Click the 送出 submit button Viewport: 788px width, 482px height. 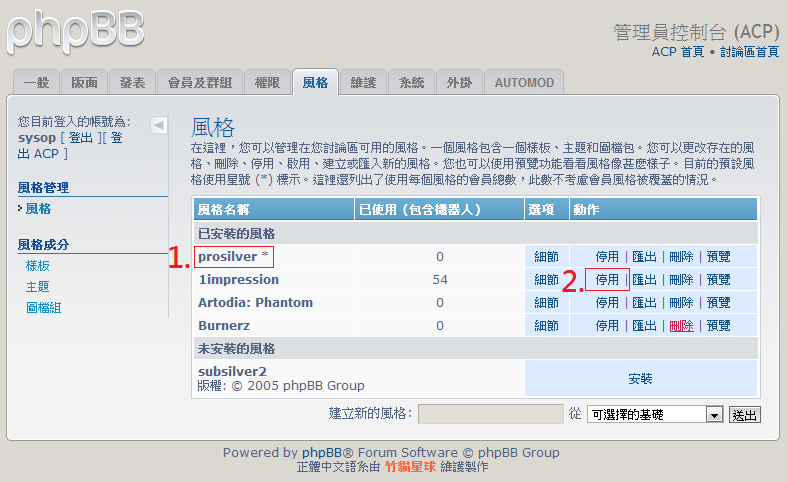(745, 414)
